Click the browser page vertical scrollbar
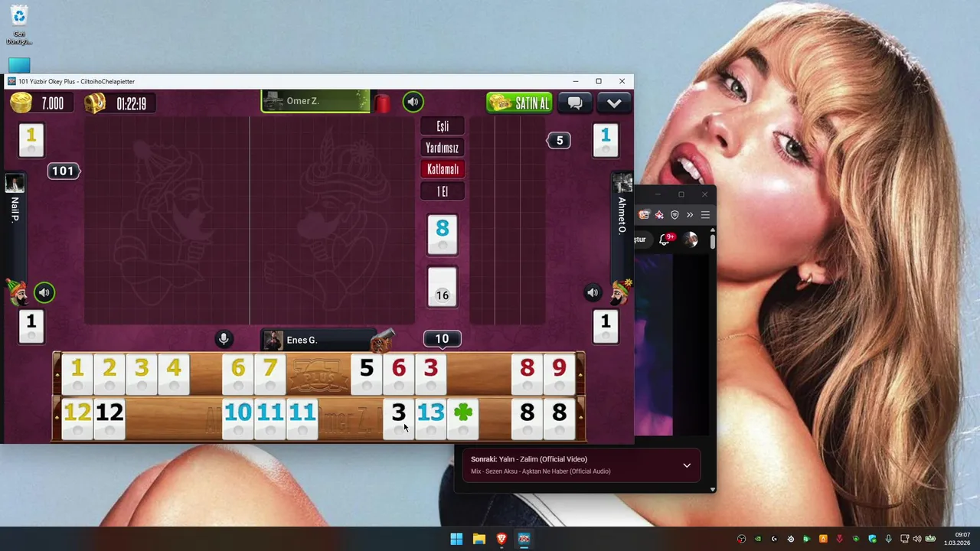980x551 pixels. pos(713,243)
